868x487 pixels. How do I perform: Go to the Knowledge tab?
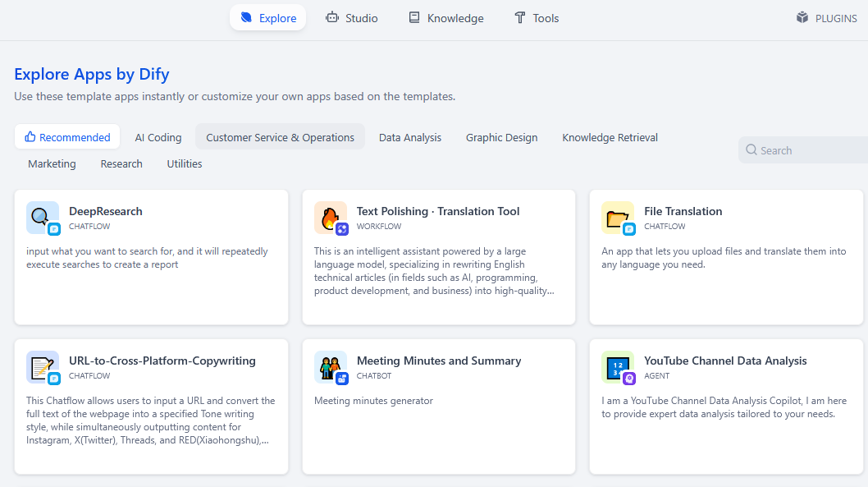[x=446, y=18]
